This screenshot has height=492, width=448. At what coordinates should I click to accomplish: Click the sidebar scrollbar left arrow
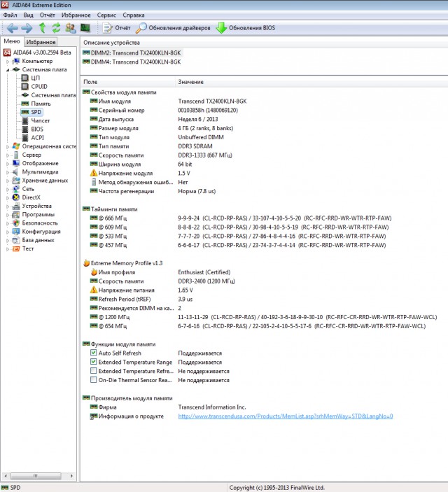[6, 476]
